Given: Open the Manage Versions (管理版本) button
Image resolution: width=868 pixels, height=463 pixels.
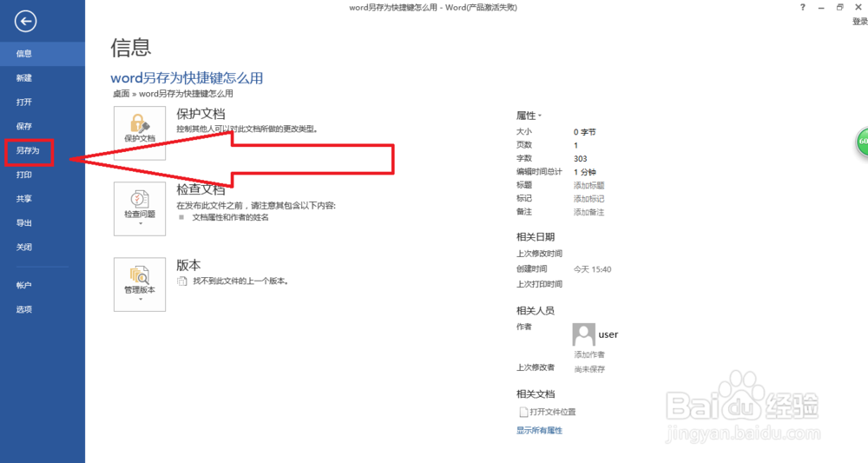Looking at the screenshot, I should pos(140,284).
